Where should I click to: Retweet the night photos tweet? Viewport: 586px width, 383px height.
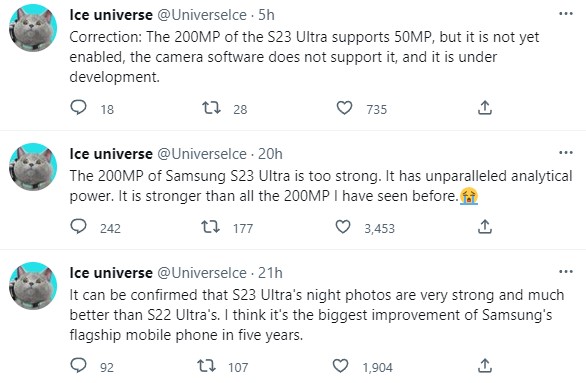(x=206, y=365)
